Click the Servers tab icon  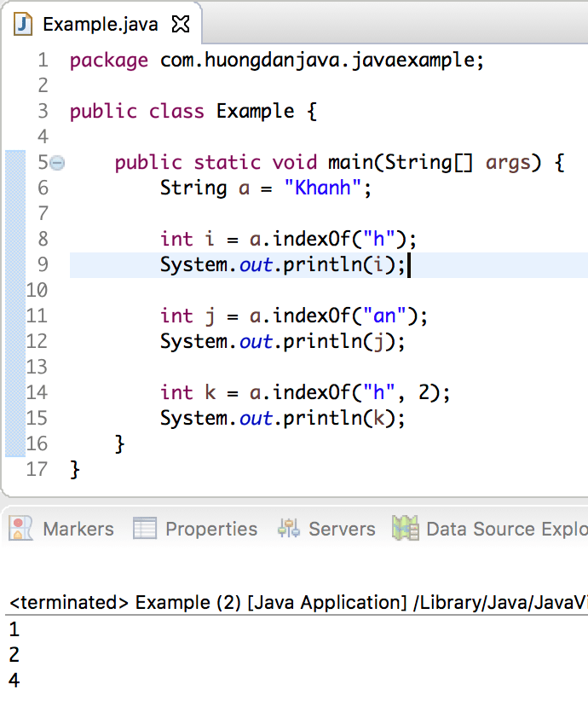[289, 529]
